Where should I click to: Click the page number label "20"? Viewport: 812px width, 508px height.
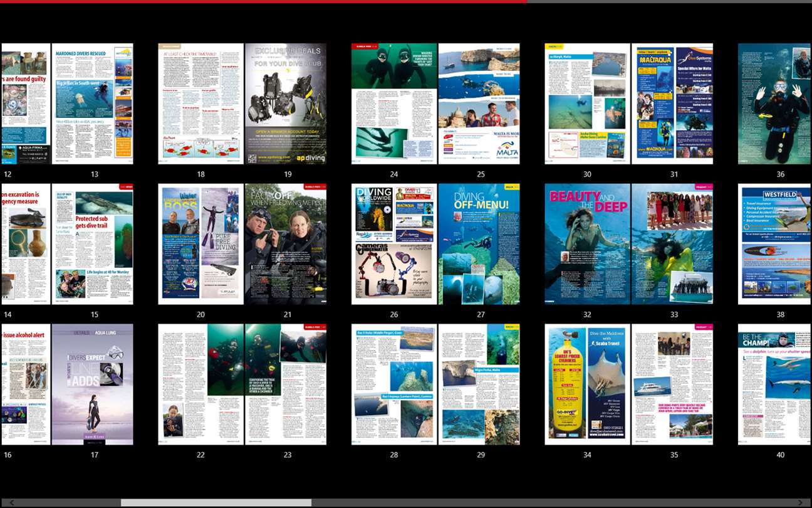[x=200, y=315]
